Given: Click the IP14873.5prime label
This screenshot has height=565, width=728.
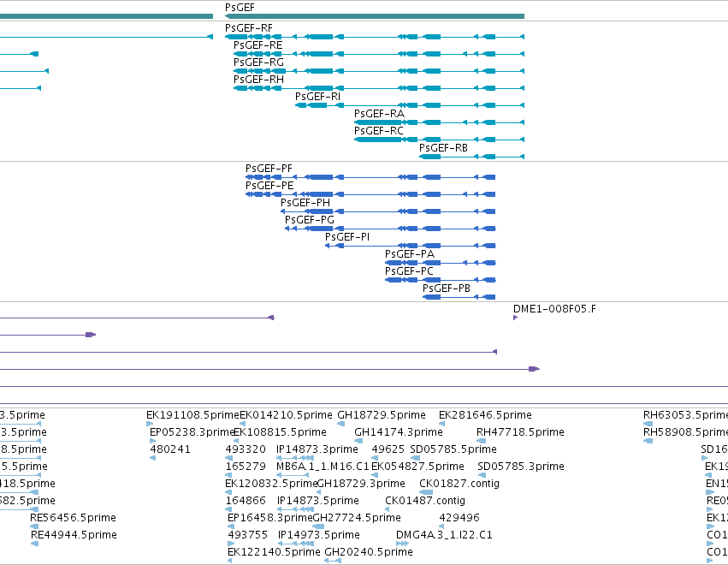Looking at the screenshot, I should click(x=318, y=501).
